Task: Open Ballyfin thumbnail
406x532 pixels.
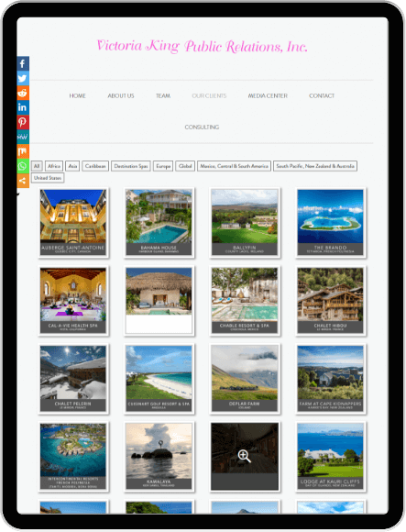Action: coord(245,223)
